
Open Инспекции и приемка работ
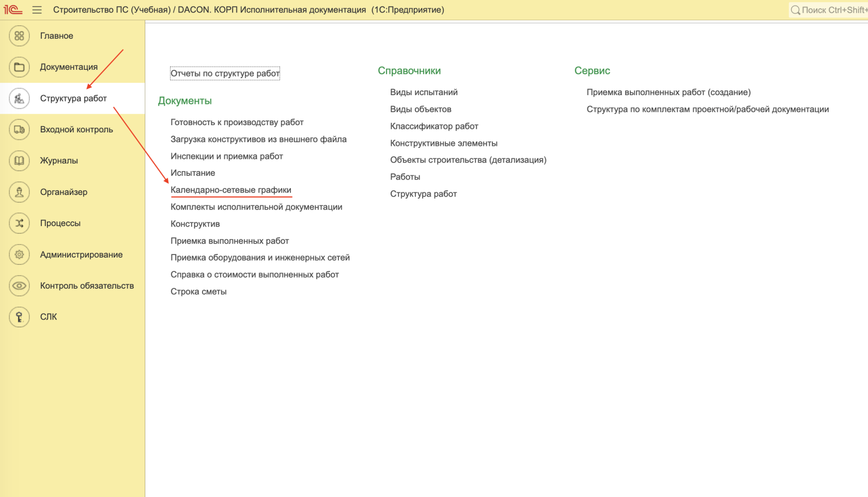coord(227,156)
